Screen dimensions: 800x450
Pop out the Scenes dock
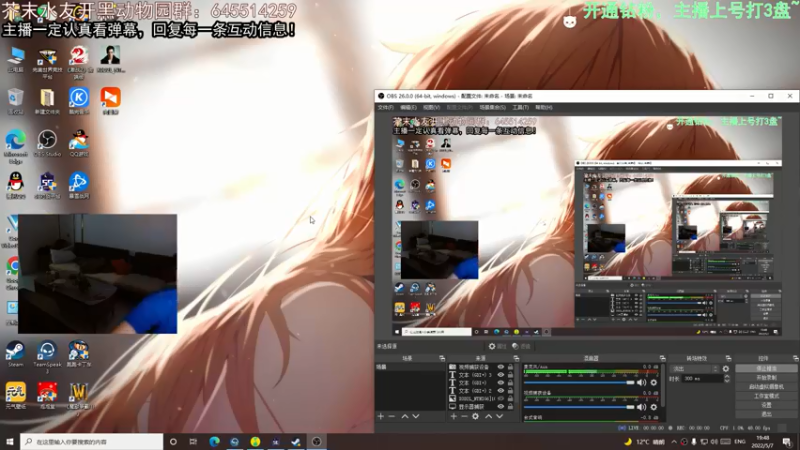point(442,359)
